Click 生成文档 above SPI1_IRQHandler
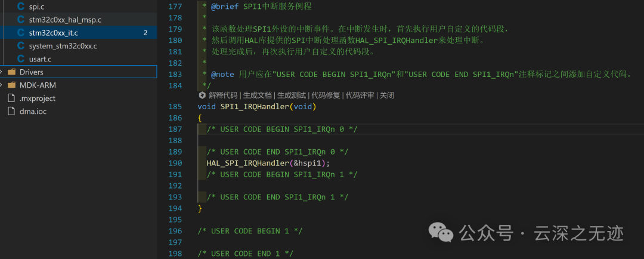 coord(258,95)
